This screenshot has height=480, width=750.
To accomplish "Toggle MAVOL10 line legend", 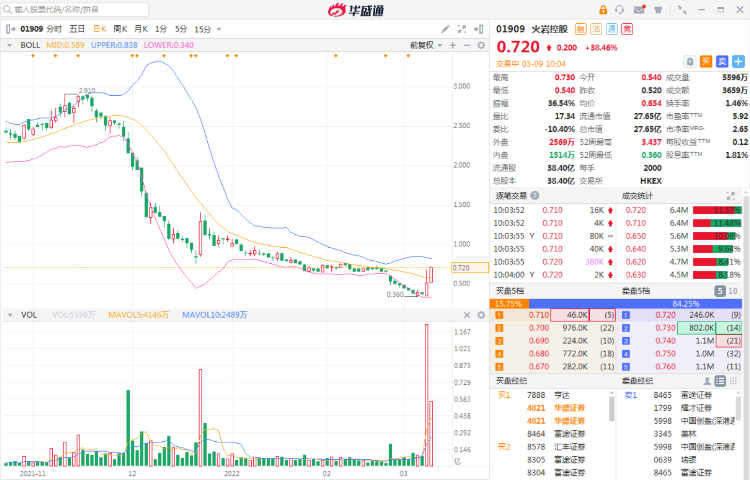I will [214, 315].
